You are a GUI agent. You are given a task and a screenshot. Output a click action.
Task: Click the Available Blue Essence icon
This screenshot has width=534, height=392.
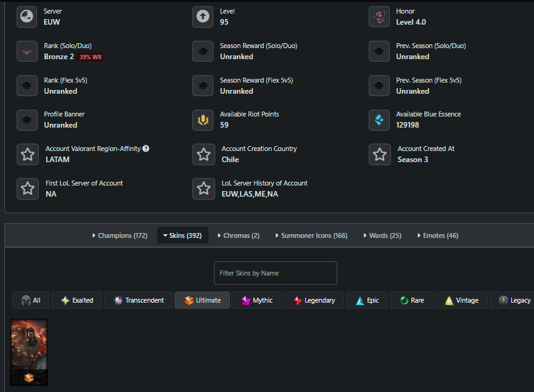[379, 120]
